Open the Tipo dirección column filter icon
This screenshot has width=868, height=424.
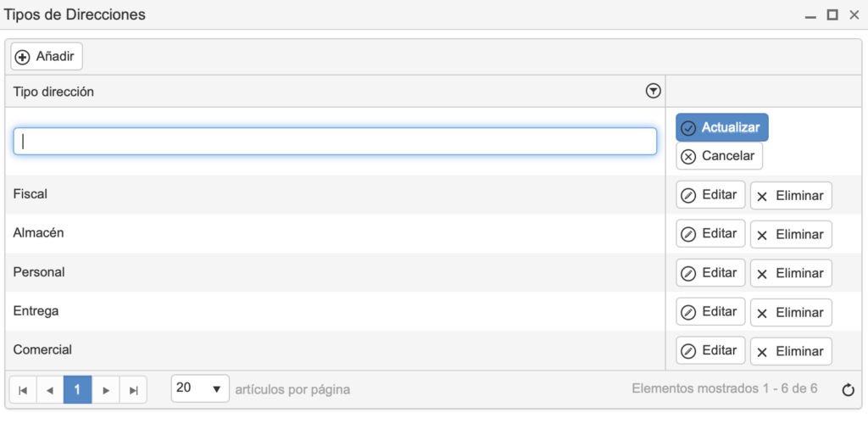(654, 92)
